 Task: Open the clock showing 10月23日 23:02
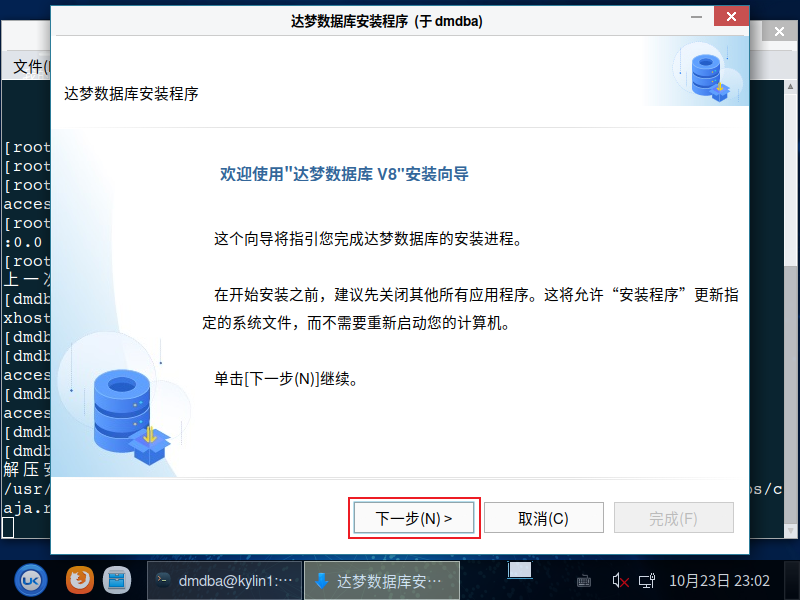pyautogui.click(x=719, y=581)
